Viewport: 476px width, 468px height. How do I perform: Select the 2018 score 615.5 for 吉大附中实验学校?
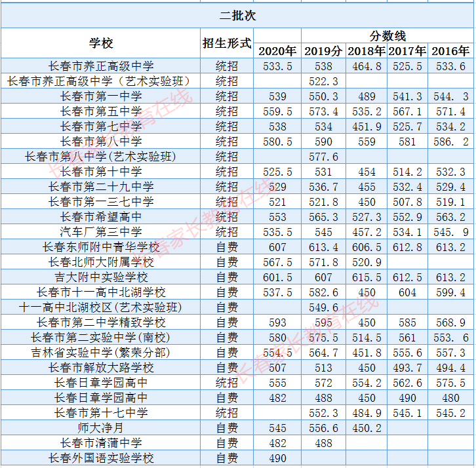(366, 277)
